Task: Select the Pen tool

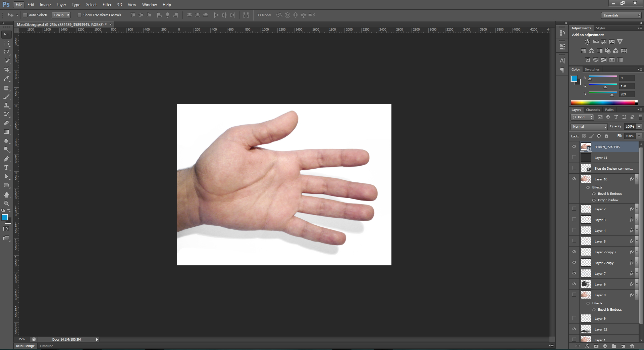Action: [6, 159]
